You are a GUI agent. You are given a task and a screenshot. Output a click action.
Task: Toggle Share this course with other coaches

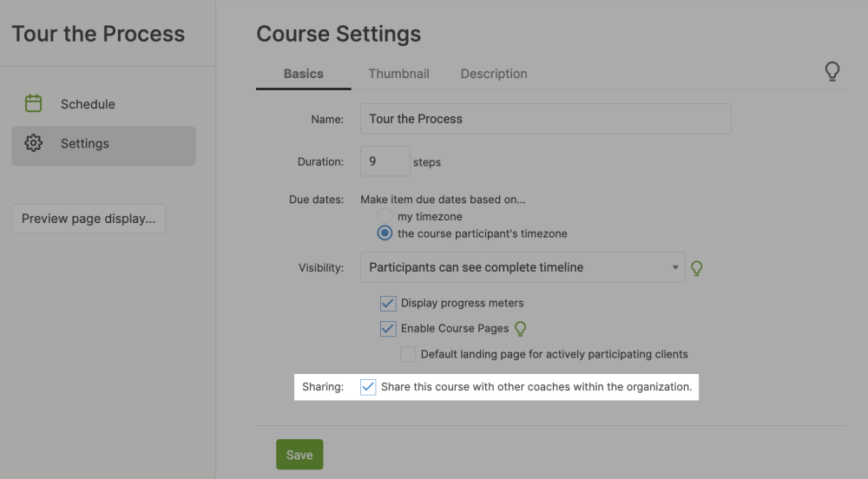tap(368, 387)
